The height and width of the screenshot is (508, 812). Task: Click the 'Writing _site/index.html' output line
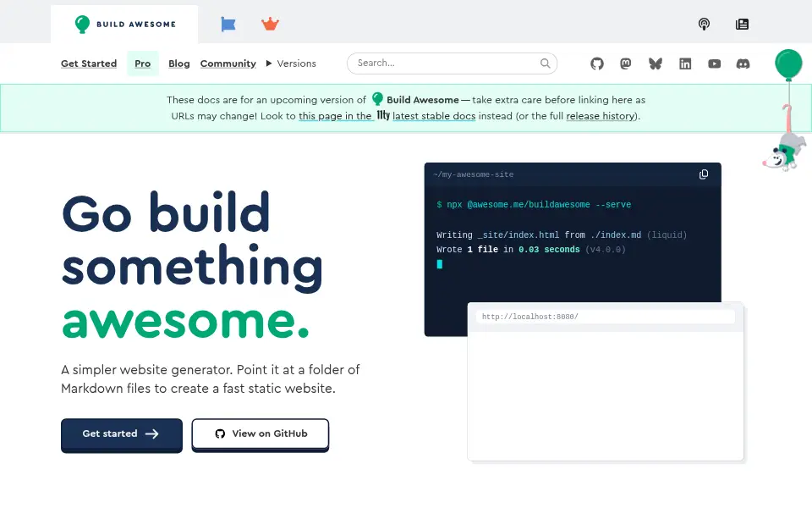coord(562,235)
